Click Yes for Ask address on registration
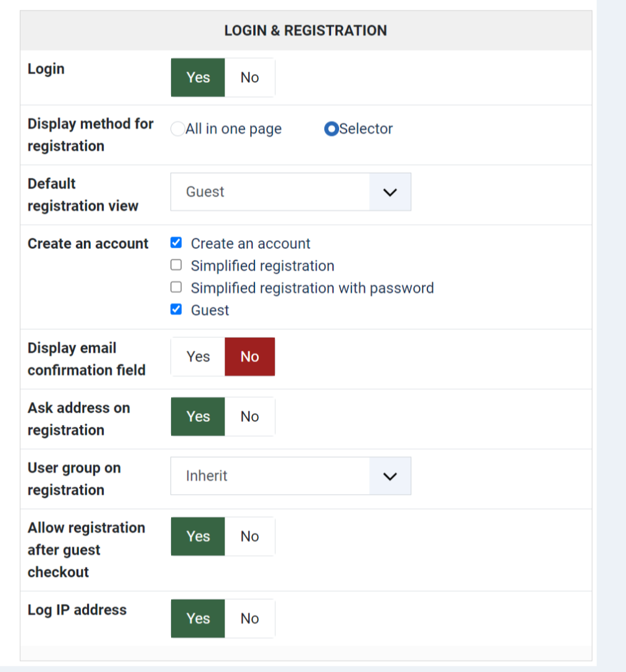The image size is (626, 672). tap(198, 417)
